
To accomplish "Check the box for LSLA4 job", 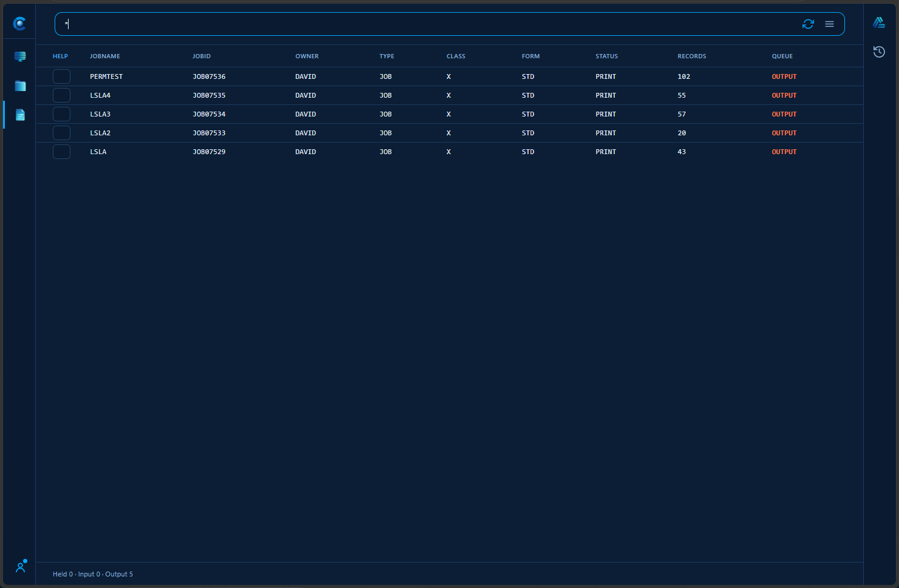I will coord(61,95).
